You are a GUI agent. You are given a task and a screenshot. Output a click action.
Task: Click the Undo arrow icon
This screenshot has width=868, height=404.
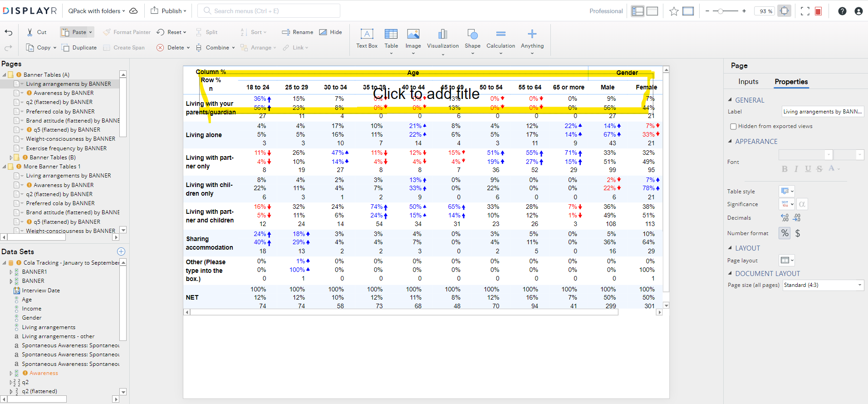(x=9, y=32)
